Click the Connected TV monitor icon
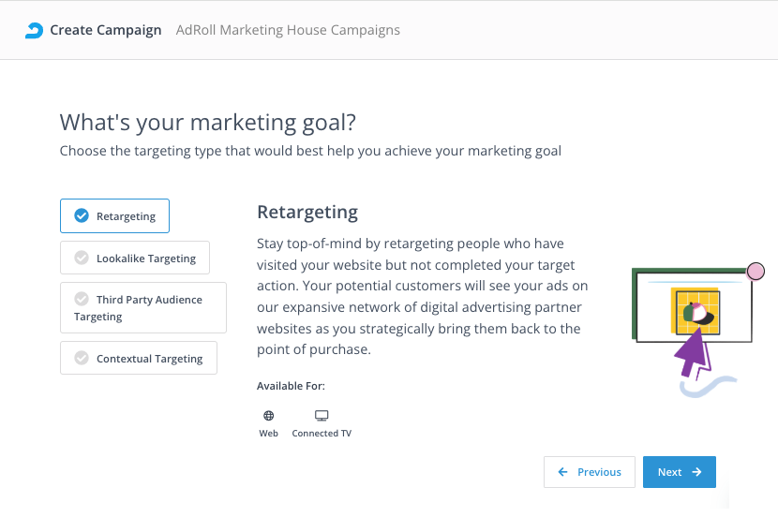Viewport: 778px width, 532px height. [x=322, y=416]
